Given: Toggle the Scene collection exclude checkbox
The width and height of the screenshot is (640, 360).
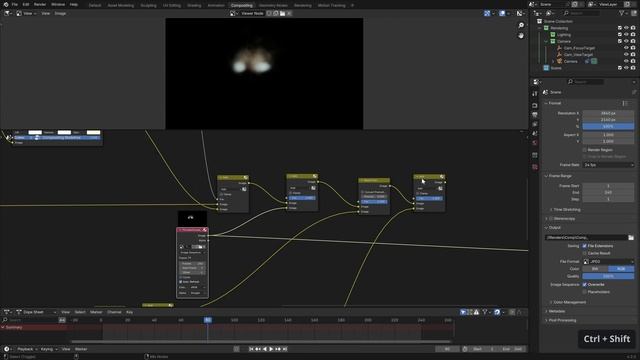Looking at the screenshot, I should point(620,68).
